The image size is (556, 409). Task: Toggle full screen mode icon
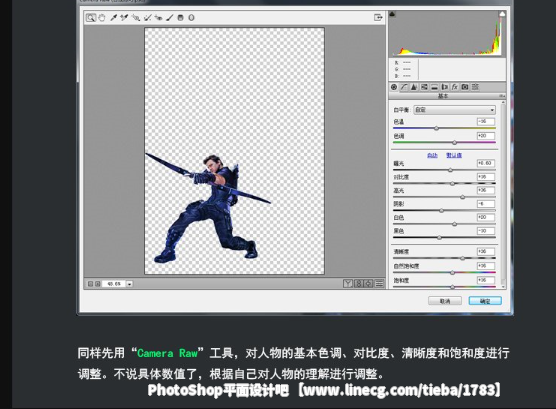378,17
